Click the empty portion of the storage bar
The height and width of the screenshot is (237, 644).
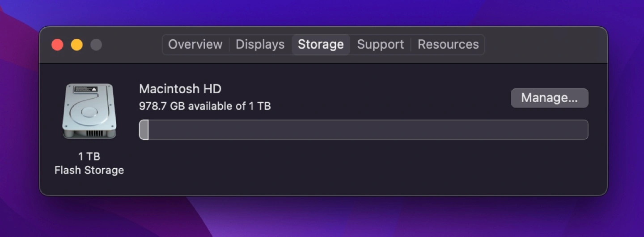(x=367, y=130)
